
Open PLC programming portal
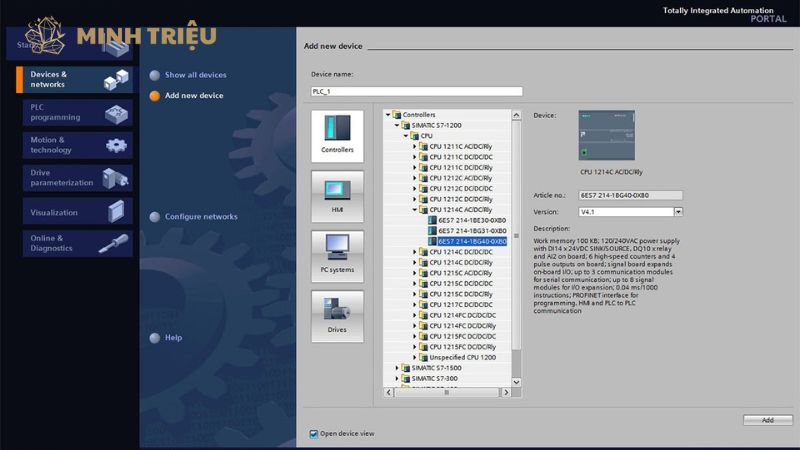pyautogui.click(x=75, y=112)
